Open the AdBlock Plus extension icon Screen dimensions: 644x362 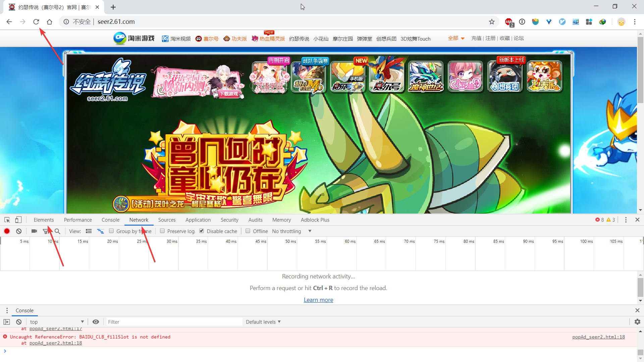[x=509, y=22]
